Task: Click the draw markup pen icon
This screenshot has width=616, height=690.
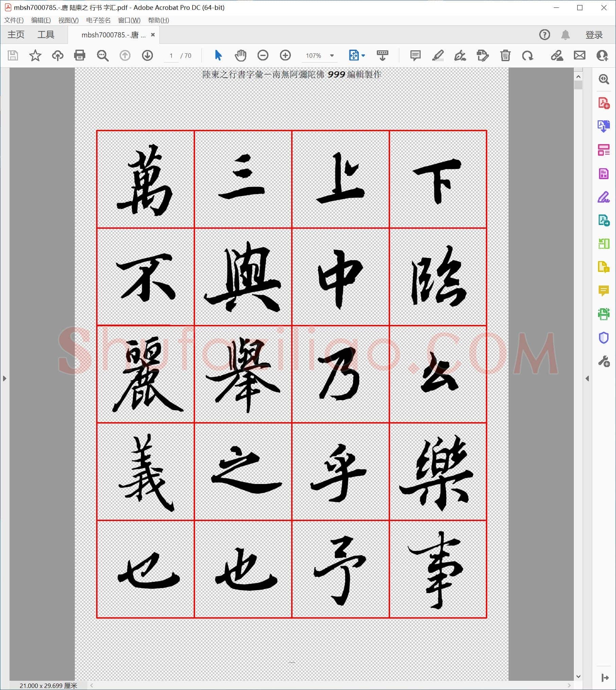Action: click(x=460, y=55)
